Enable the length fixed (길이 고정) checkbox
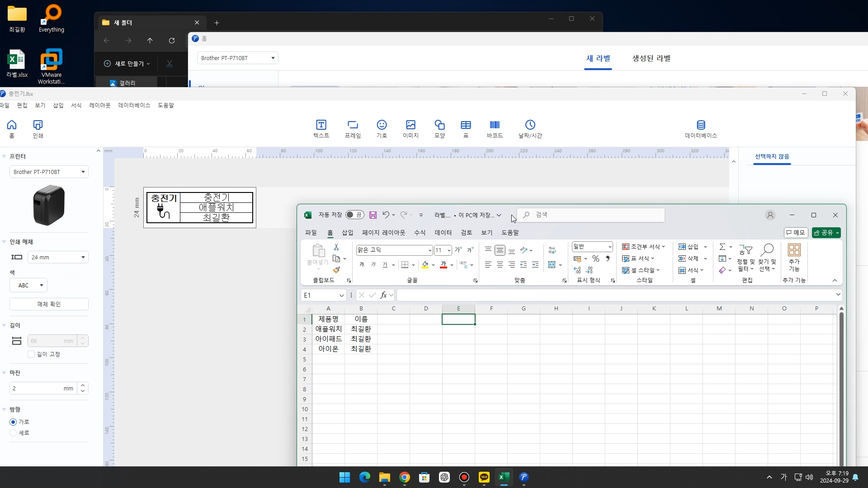The width and height of the screenshot is (868, 488). [31, 354]
